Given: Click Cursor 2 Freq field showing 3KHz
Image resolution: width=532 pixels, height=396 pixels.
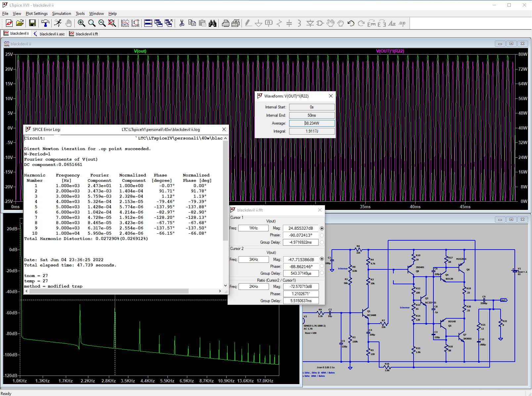Looking at the screenshot, I should coord(253,259).
